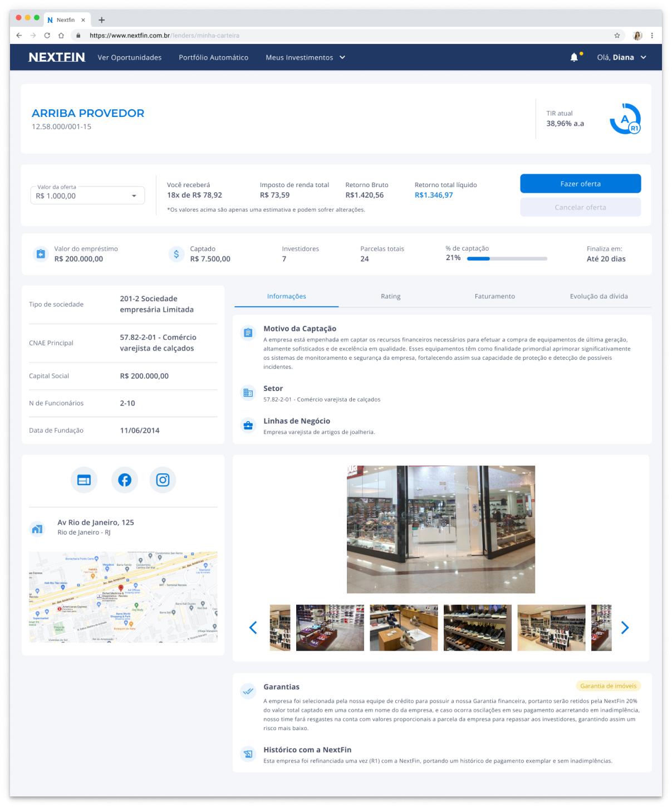Screen dimensions: 672x807
Task: Click the 18x de R$ 78,92 text
Action: (194, 195)
